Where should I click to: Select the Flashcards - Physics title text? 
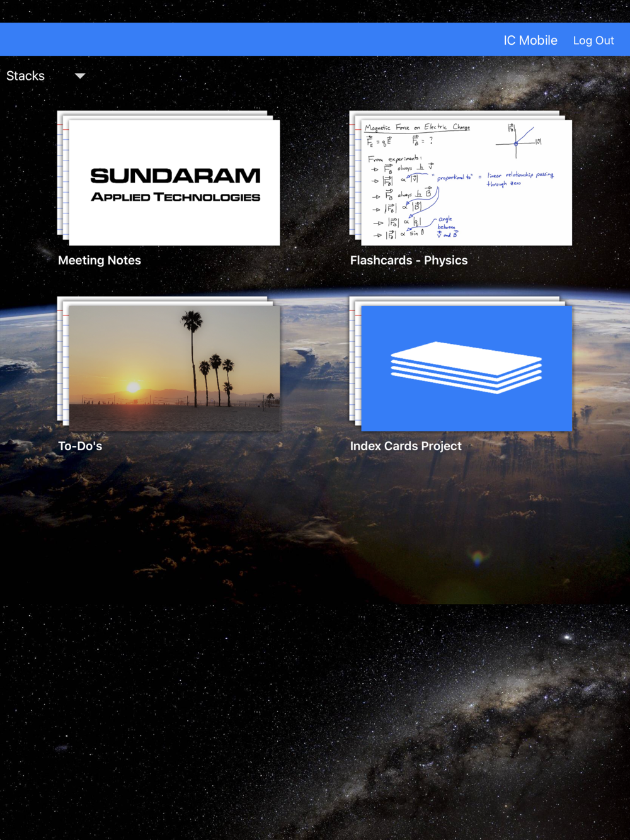pyautogui.click(x=409, y=260)
